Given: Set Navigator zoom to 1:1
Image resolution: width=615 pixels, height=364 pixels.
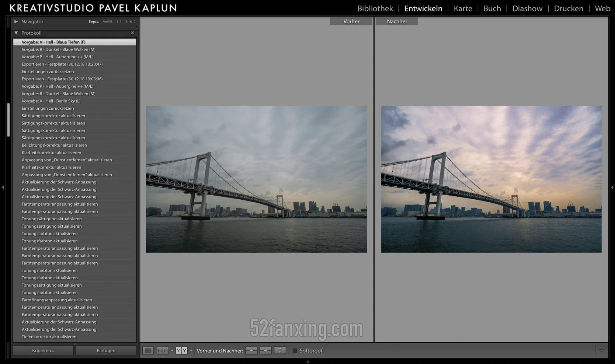Looking at the screenshot, I should 119,22.
